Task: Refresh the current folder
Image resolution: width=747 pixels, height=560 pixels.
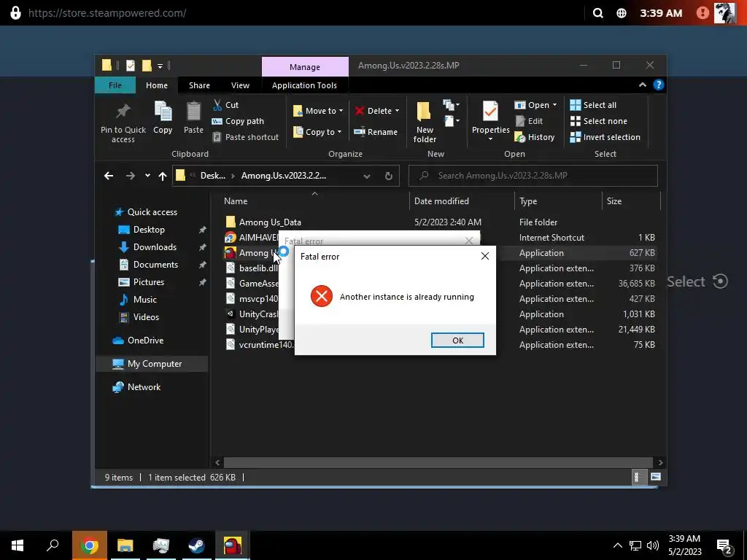Action: pyautogui.click(x=388, y=176)
